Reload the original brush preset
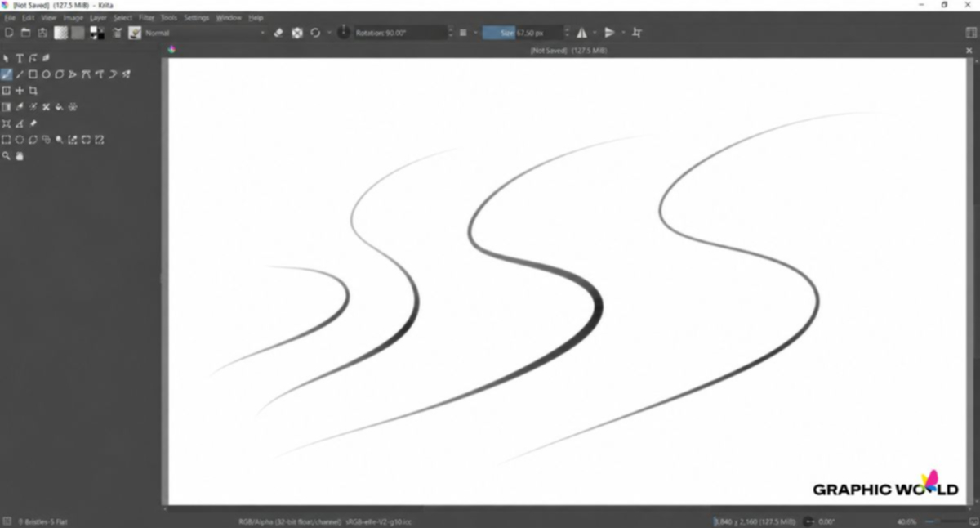Image resolution: width=980 pixels, height=528 pixels. [315, 33]
